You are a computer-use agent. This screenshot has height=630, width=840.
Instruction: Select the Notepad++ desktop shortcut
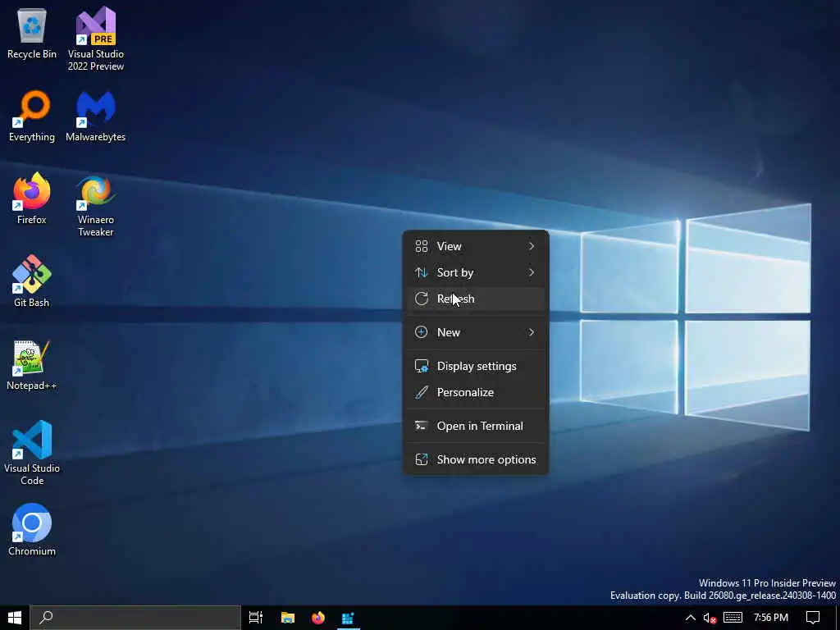(32, 365)
